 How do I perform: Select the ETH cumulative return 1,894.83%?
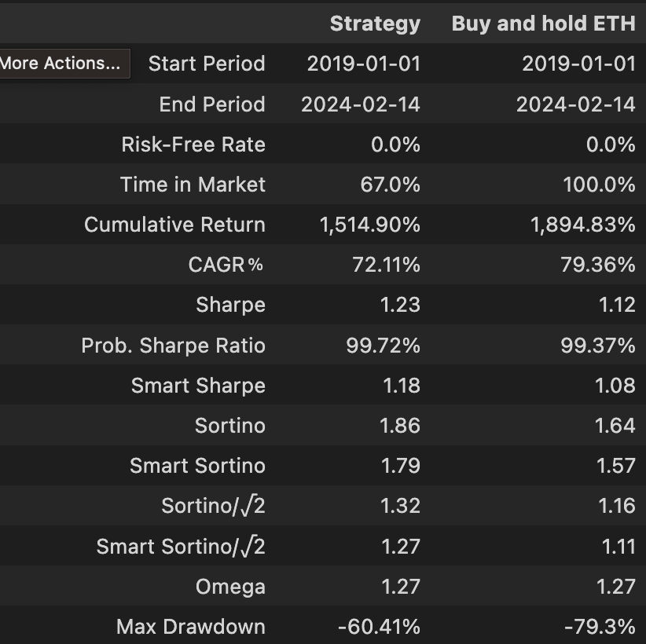(582, 225)
